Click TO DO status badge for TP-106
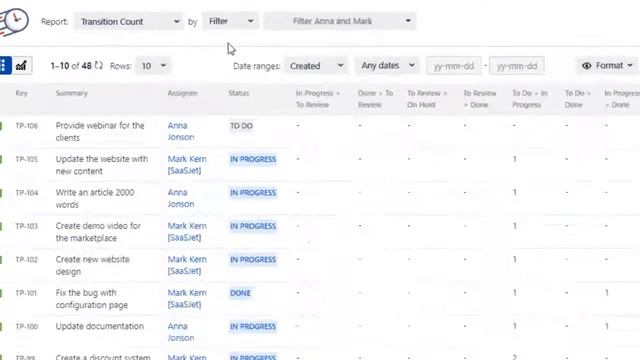The width and height of the screenshot is (640, 360). pos(241,126)
